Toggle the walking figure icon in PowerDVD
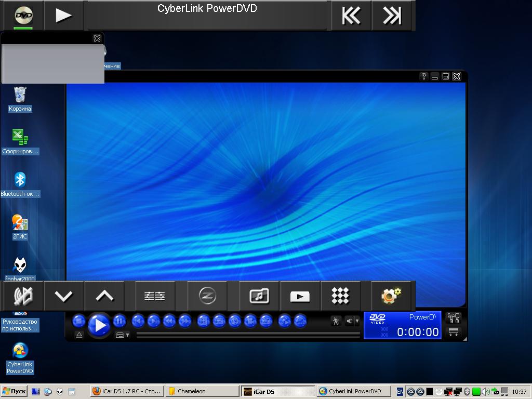The width and height of the screenshot is (532, 399). [x=336, y=321]
